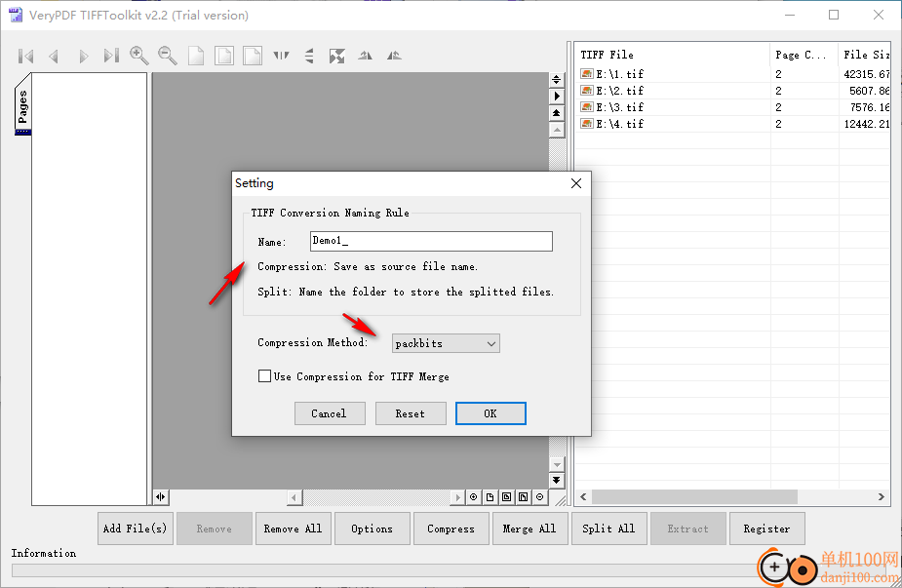
Task: Click the Compress button
Action: click(451, 529)
